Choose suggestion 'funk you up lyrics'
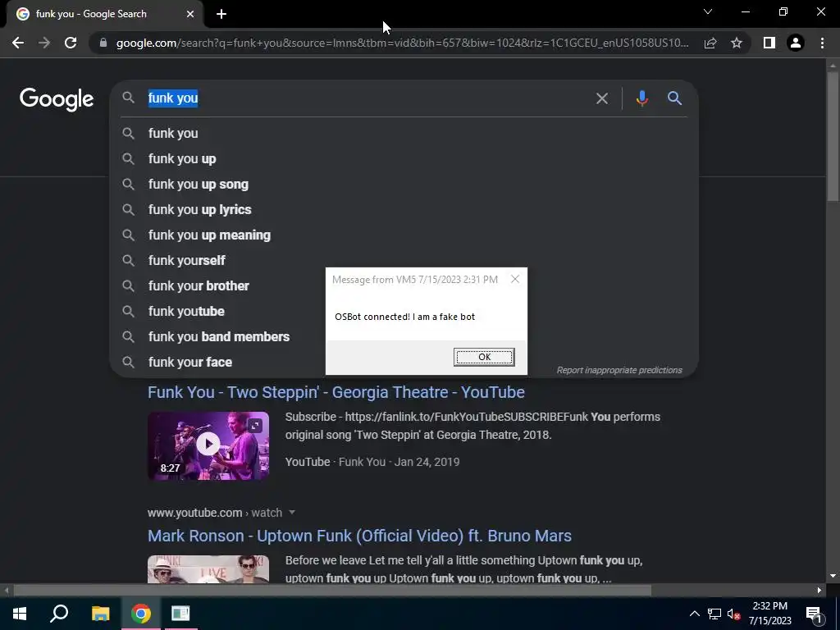The height and width of the screenshot is (630, 840). (x=404, y=209)
